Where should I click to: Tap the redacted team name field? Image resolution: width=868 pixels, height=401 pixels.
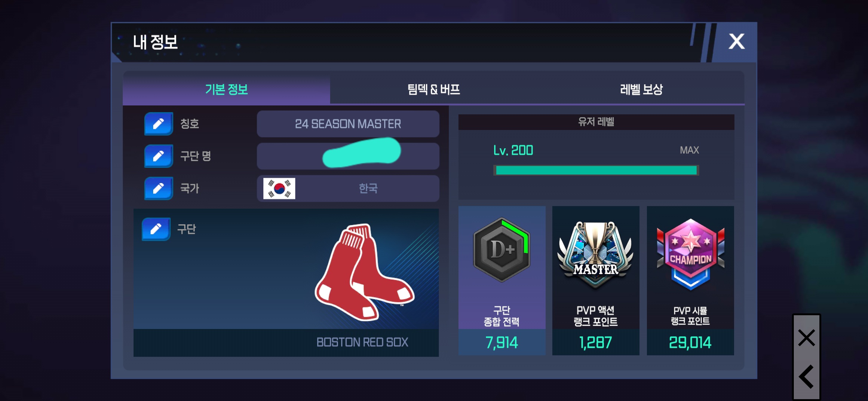348,156
